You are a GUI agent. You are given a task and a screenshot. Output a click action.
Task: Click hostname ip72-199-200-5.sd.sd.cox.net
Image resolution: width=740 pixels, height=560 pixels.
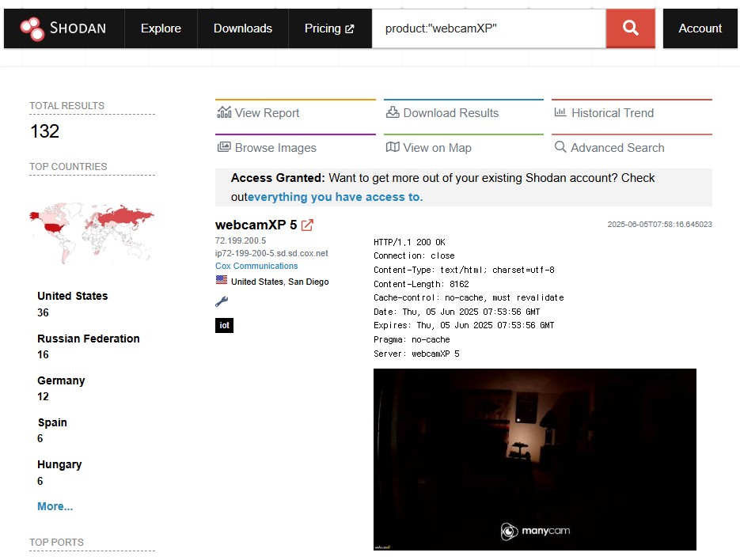pyautogui.click(x=271, y=253)
